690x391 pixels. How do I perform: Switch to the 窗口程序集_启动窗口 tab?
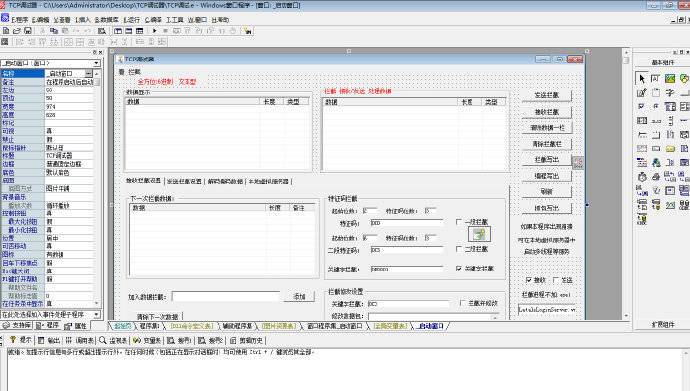click(335, 326)
